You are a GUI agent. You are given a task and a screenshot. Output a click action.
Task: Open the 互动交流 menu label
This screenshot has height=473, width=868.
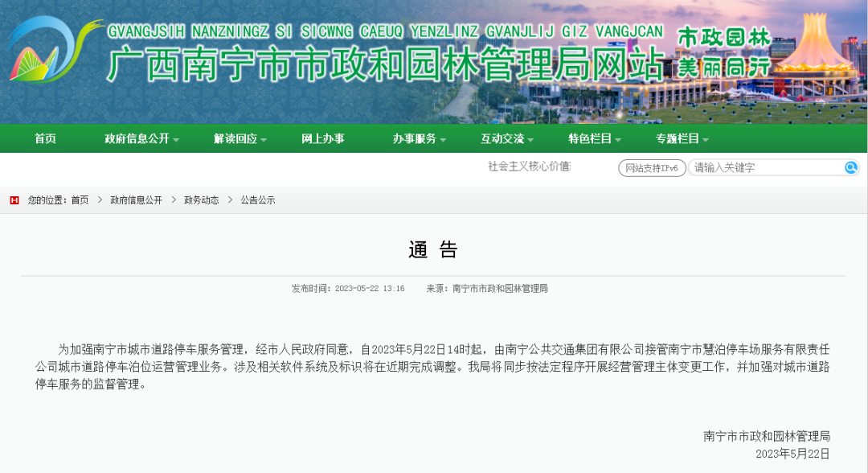[x=502, y=138]
